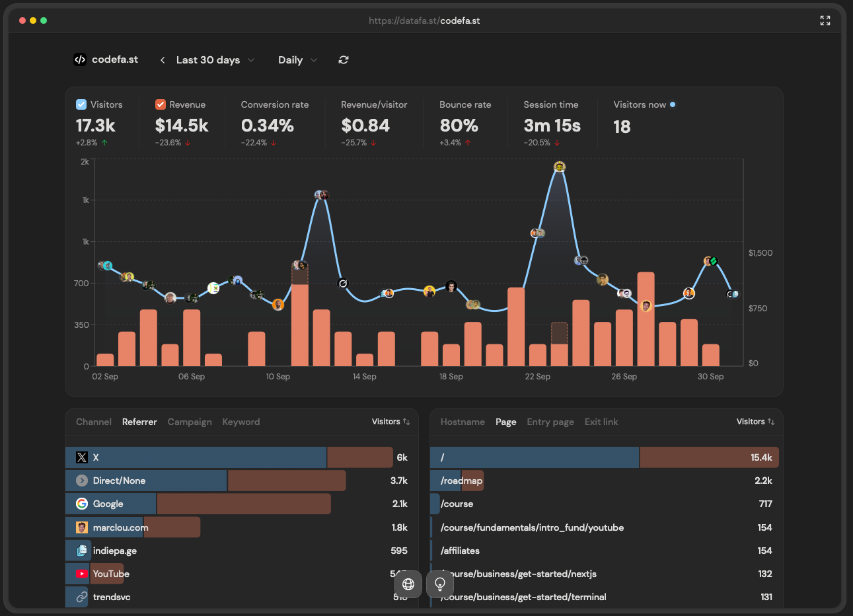Select the Referrer tab
The image size is (853, 616).
139,422
